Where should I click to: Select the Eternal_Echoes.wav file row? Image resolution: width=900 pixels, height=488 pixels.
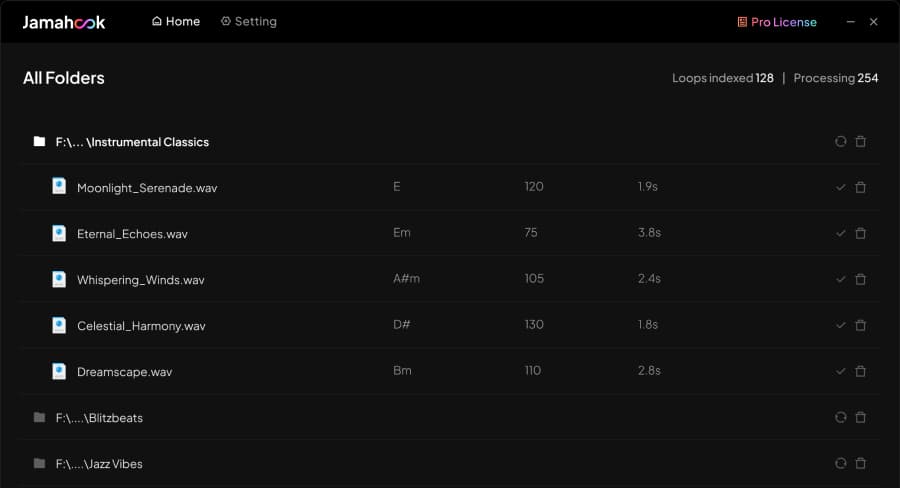coord(450,233)
